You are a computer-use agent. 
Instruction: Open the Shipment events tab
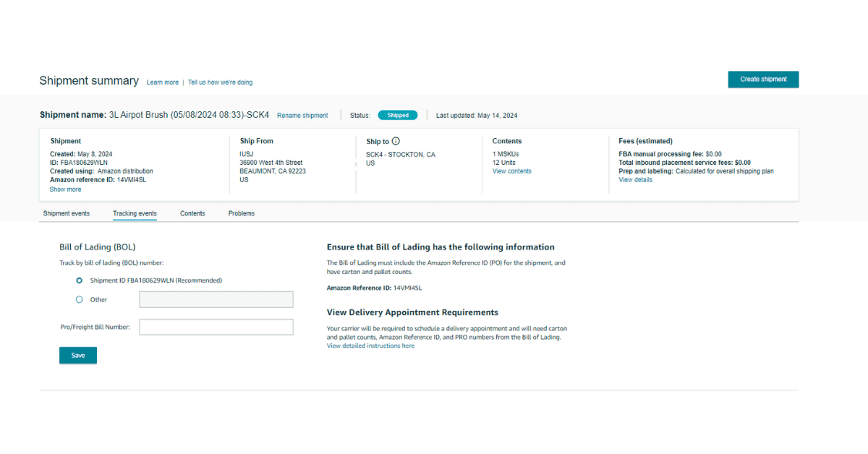67,214
